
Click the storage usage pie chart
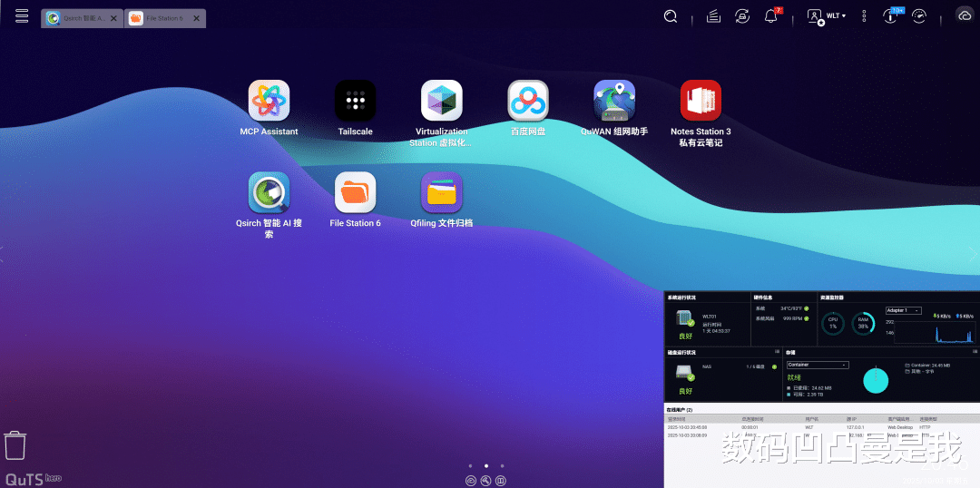pyautogui.click(x=876, y=381)
